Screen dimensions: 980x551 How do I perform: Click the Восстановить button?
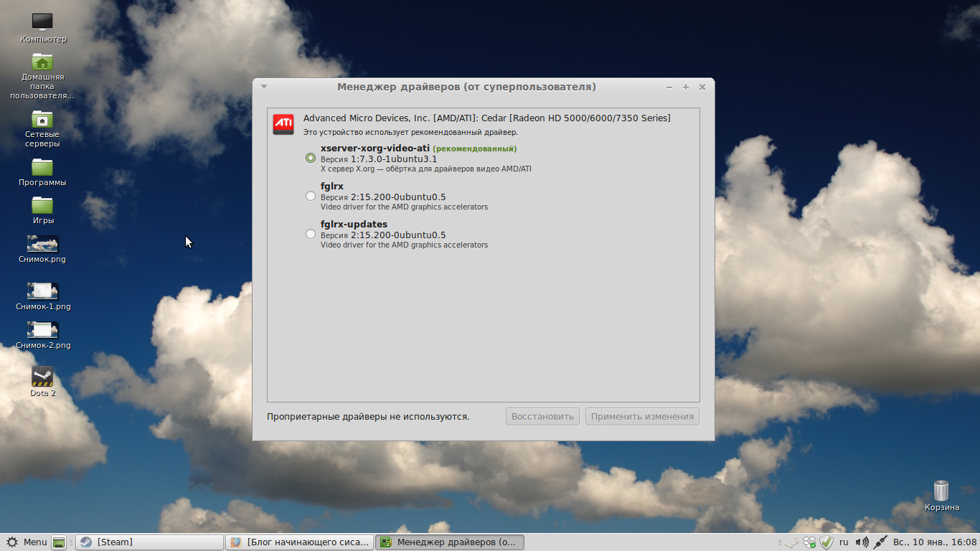click(542, 417)
